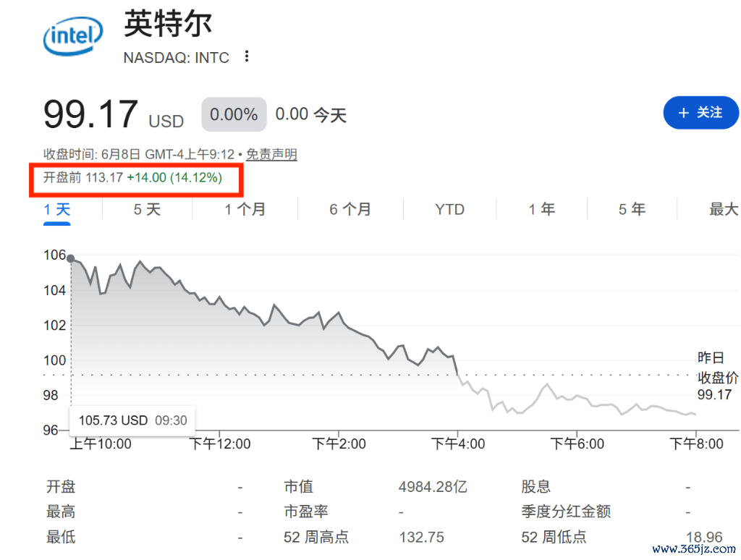The width and height of the screenshot is (741, 560).
Task: Click the 105.73 USD chart tooltip
Action: tap(132, 420)
